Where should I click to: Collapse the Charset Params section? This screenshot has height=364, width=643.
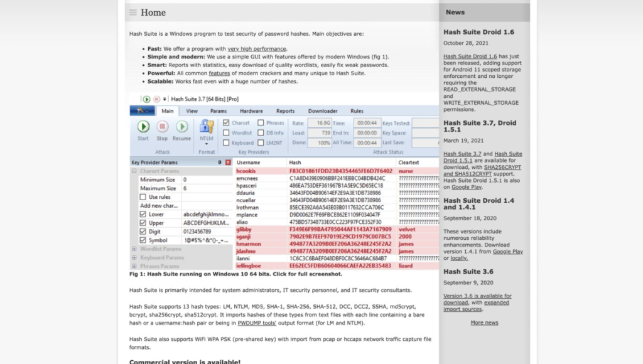(133, 171)
